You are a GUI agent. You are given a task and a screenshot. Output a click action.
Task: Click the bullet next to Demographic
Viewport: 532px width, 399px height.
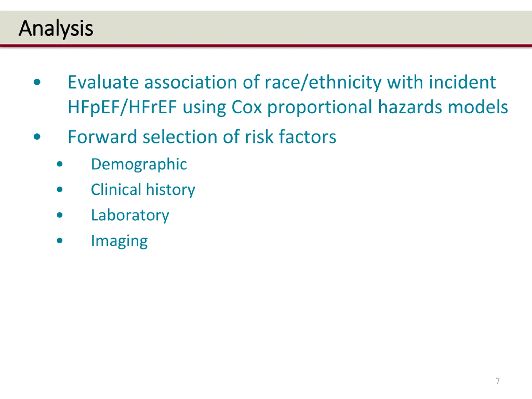(x=60, y=164)
